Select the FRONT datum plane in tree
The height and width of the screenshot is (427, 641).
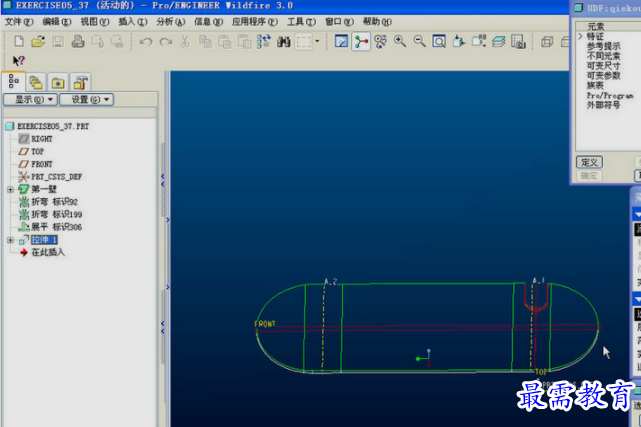tap(42, 164)
